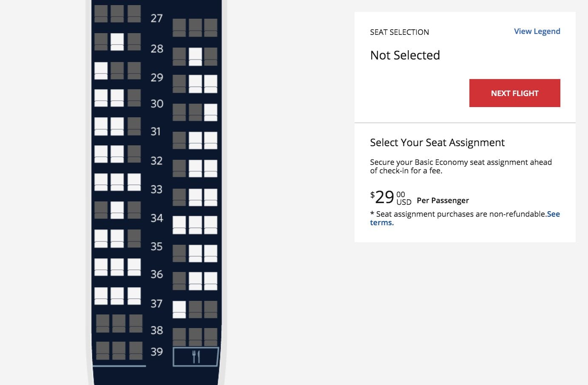The image size is (588, 385).
Task: Select the window seat in row 37 left side
Action: tap(101, 294)
